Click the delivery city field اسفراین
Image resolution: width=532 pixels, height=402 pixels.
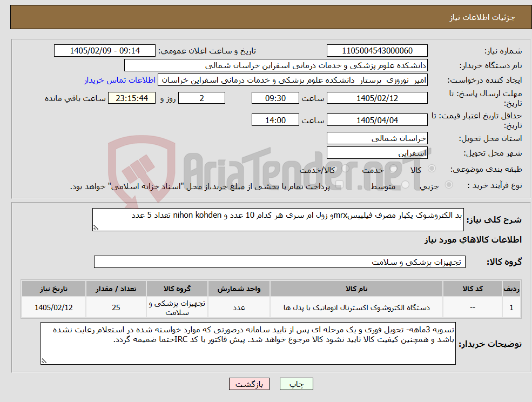tap(377, 153)
